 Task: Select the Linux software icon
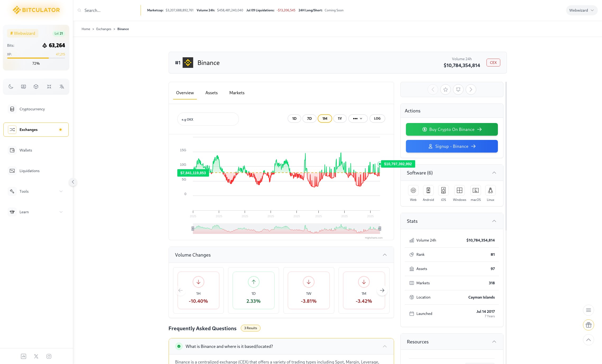[490, 190]
